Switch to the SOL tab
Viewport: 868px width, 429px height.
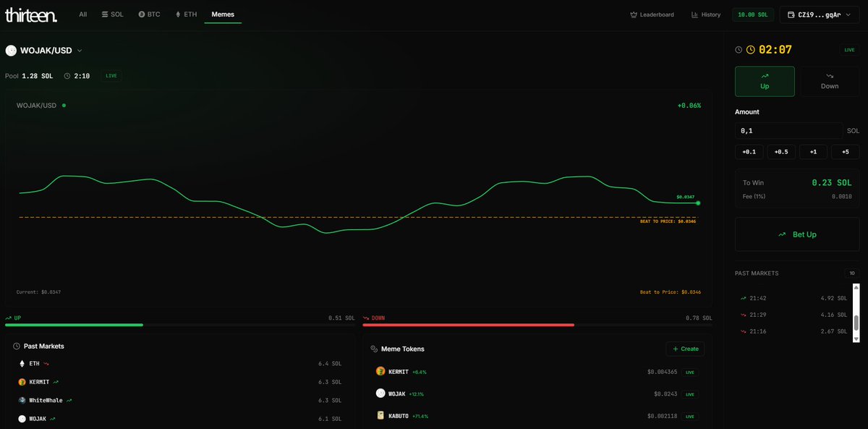112,14
